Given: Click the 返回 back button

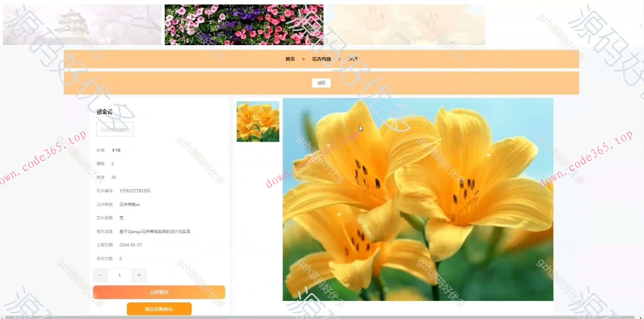Looking at the screenshot, I should [x=321, y=83].
